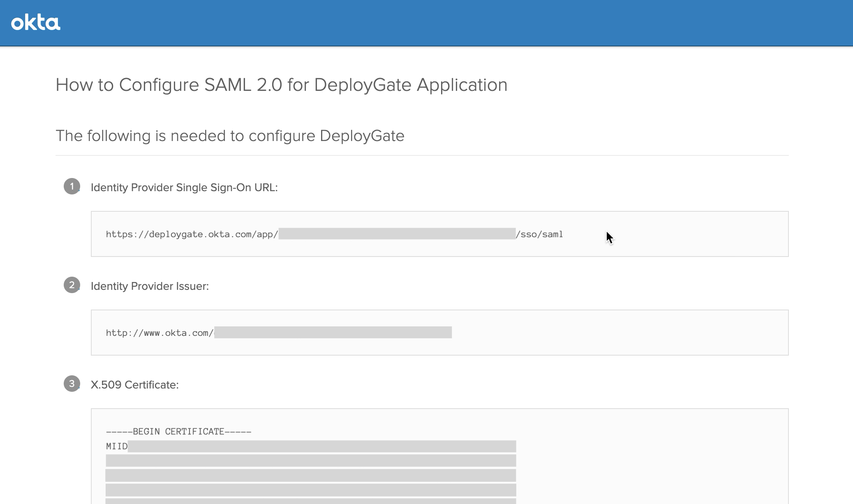The height and width of the screenshot is (504, 853).
Task: Click the MIID text in the certificate block
Action: (116, 446)
